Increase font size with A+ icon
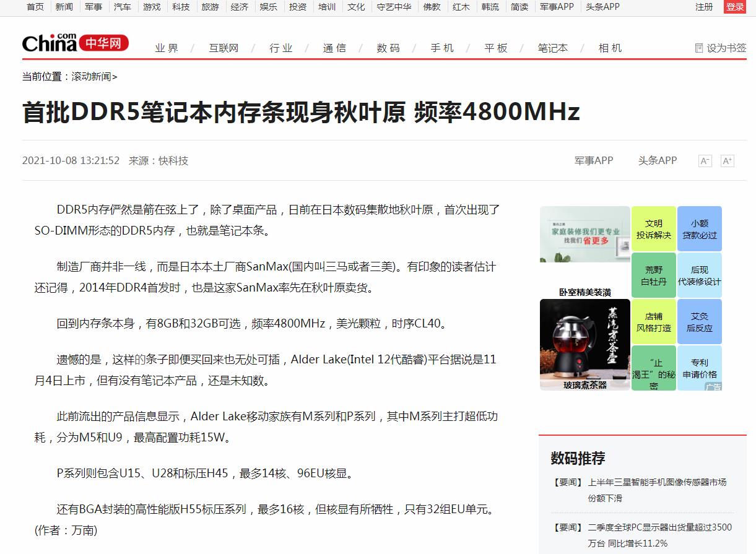The height and width of the screenshot is (554, 756). click(x=728, y=161)
